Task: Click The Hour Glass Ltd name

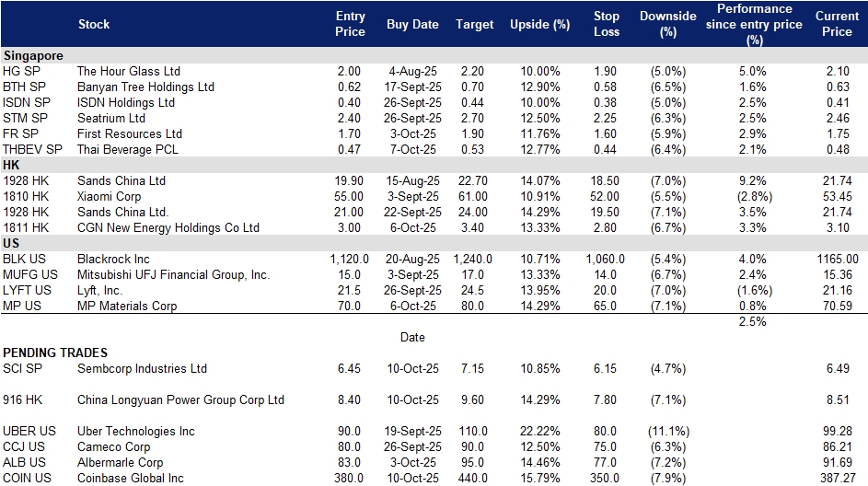Action: click(129, 72)
